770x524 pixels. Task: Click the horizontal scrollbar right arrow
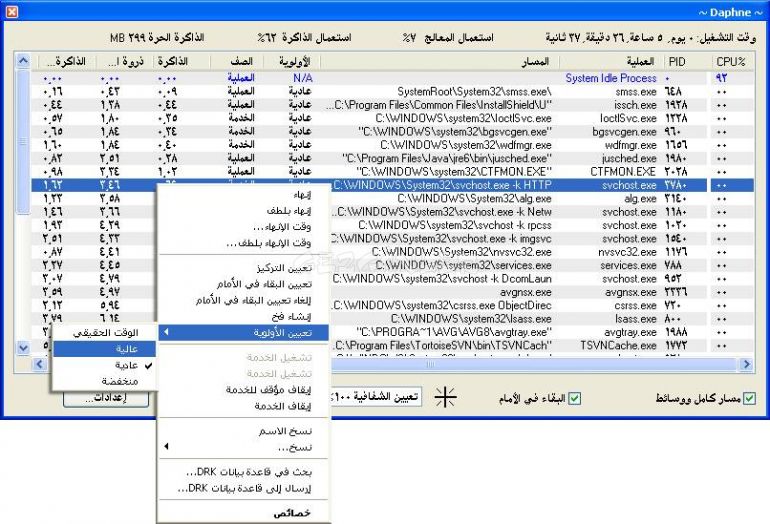[x=747, y=364]
